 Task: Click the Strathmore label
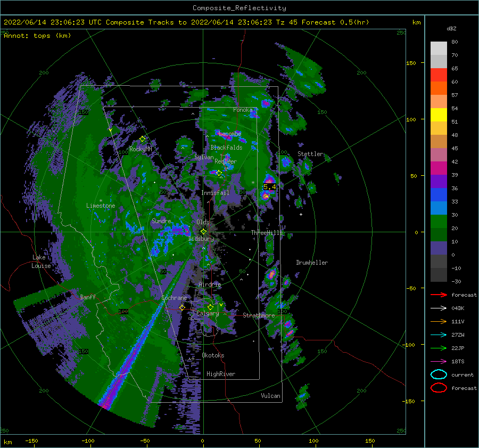point(259,315)
